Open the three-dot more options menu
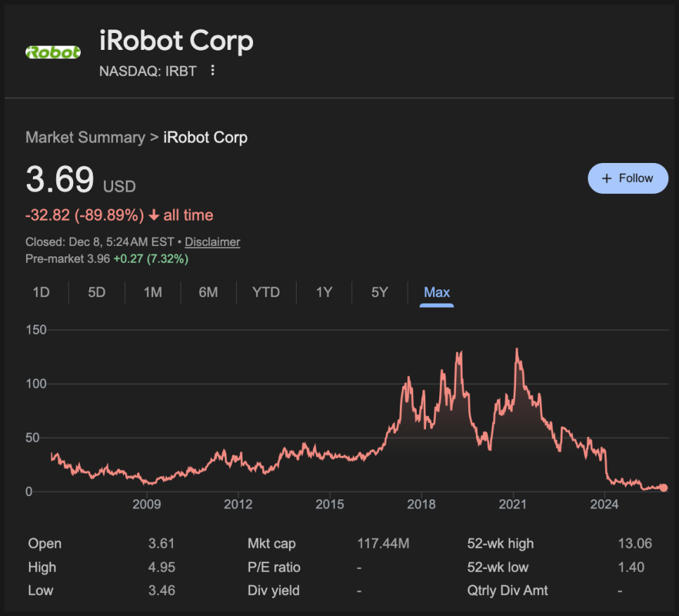This screenshot has width=679, height=616. tap(213, 70)
